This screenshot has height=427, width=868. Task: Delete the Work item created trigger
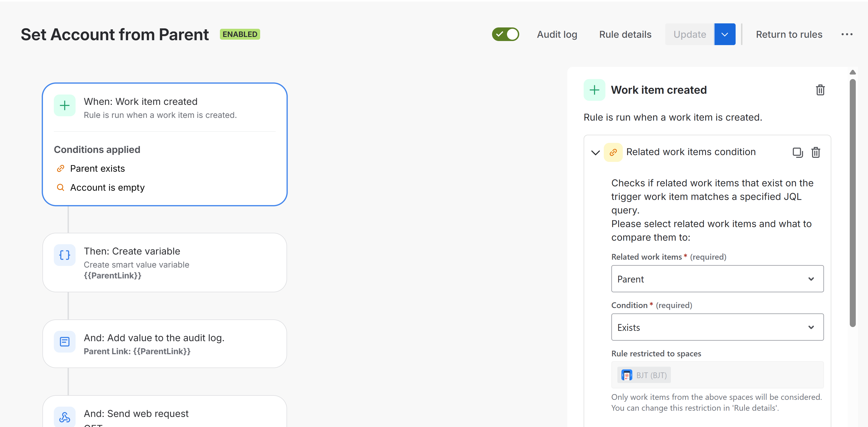point(820,90)
